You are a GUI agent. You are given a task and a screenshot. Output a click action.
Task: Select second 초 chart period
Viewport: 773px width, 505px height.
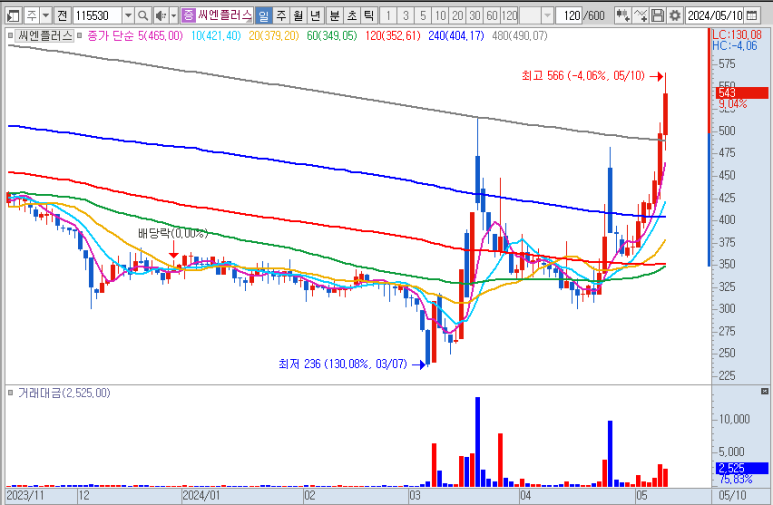351,16
